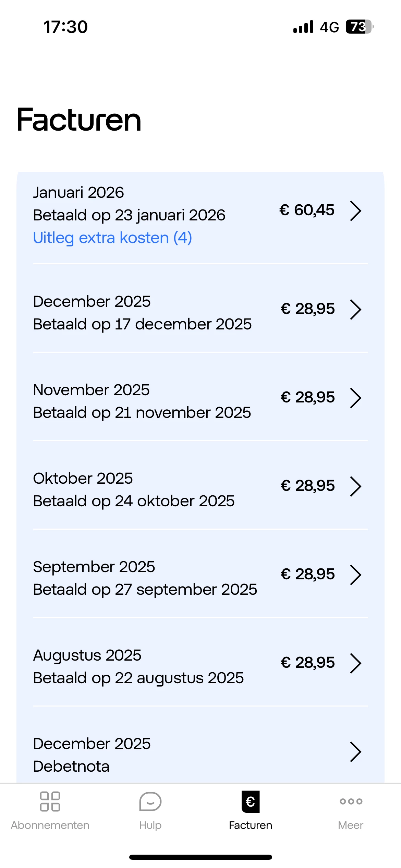This screenshot has height=868, width=401.
Task: Switch to the Abonnementen tab label
Action: [50, 825]
